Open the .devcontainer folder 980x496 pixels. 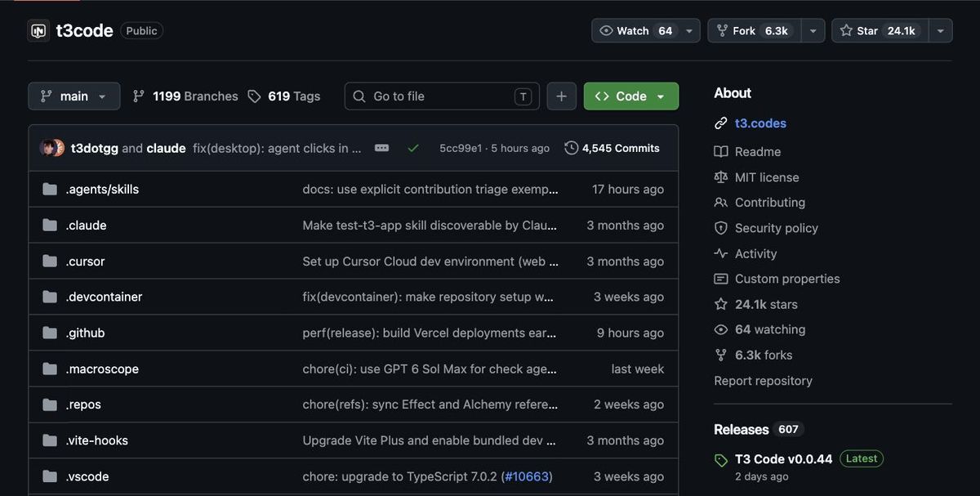point(104,297)
